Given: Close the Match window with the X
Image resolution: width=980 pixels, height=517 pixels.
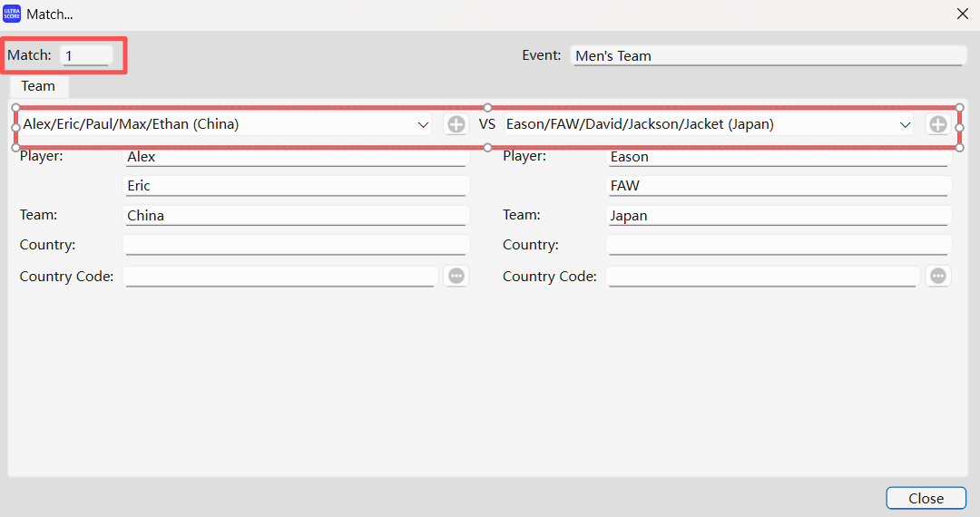Looking at the screenshot, I should pyautogui.click(x=962, y=15).
